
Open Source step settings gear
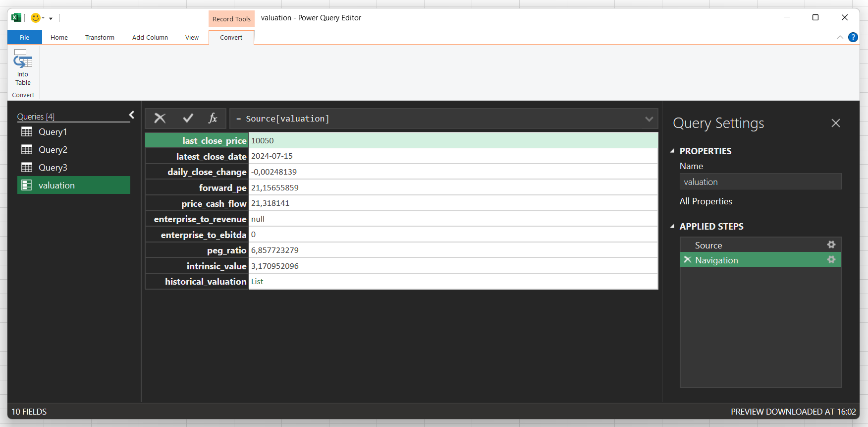(831, 244)
